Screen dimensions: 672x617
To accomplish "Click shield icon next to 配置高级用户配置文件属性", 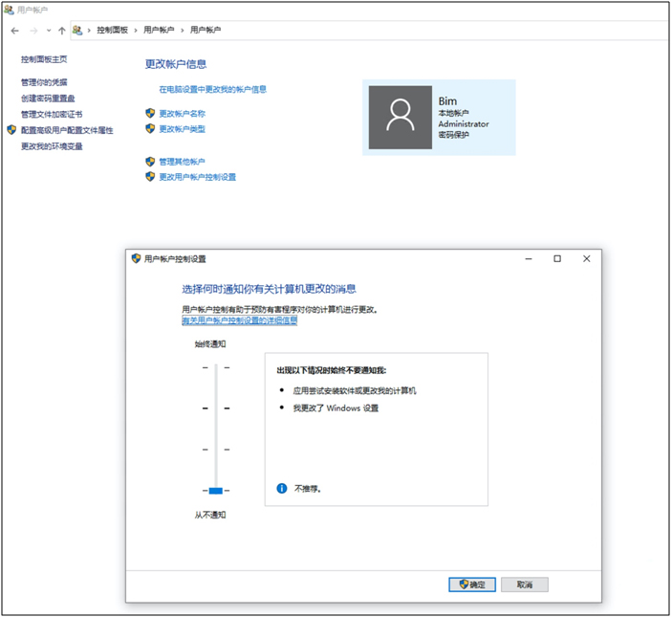I will (x=11, y=130).
